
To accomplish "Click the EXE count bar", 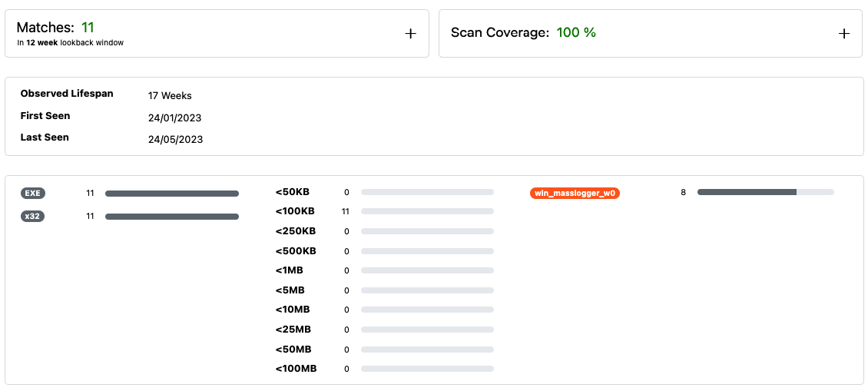I will pos(172,194).
